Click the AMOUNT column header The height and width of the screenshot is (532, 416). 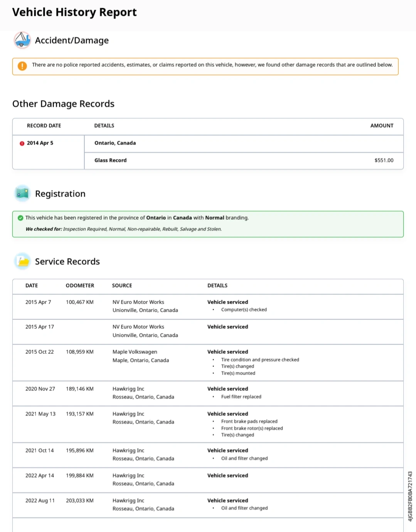click(x=382, y=126)
